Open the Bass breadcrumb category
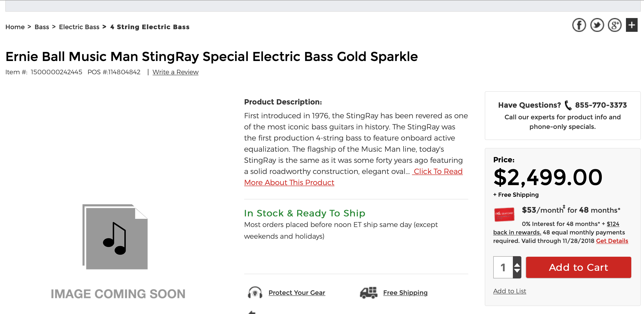This screenshot has width=644, height=314. 42,27
